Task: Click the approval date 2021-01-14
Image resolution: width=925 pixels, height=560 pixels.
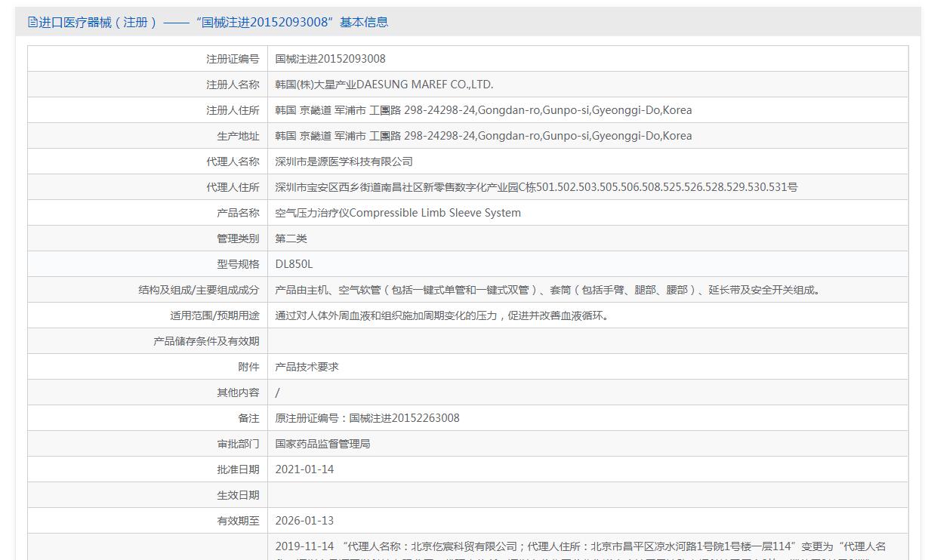Action: point(304,469)
